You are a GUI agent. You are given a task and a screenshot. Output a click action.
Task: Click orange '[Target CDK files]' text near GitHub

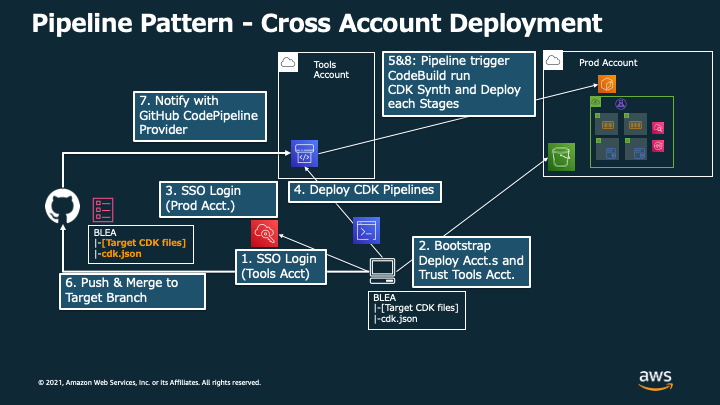coord(144,243)
